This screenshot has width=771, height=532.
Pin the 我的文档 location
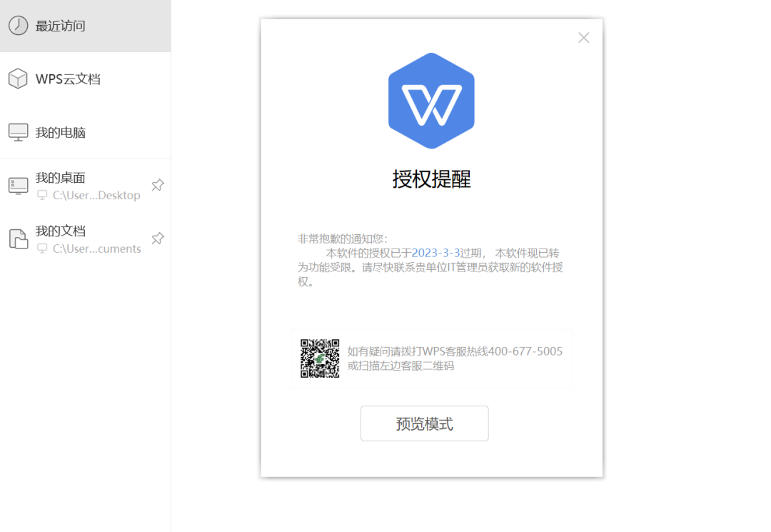tap(158, 239)
